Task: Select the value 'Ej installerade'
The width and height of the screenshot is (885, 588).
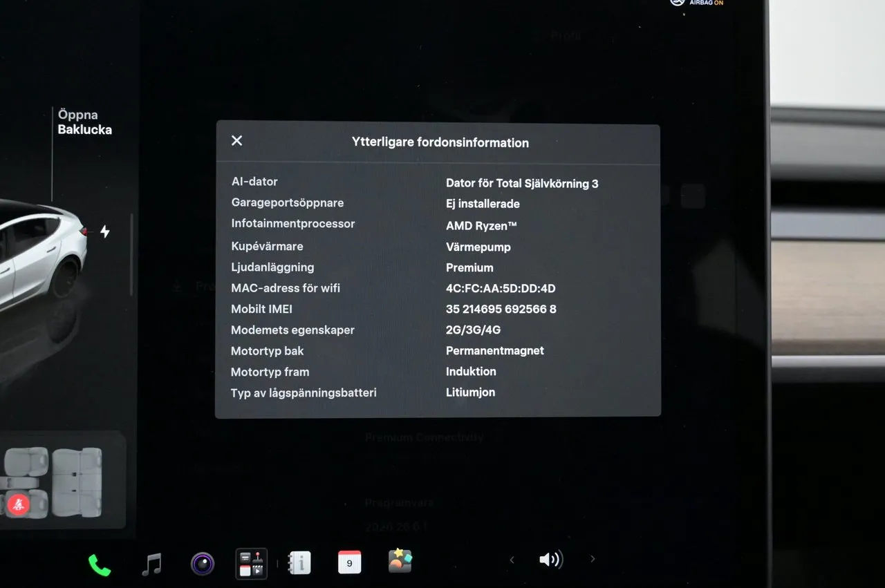Action: point(483,204)
